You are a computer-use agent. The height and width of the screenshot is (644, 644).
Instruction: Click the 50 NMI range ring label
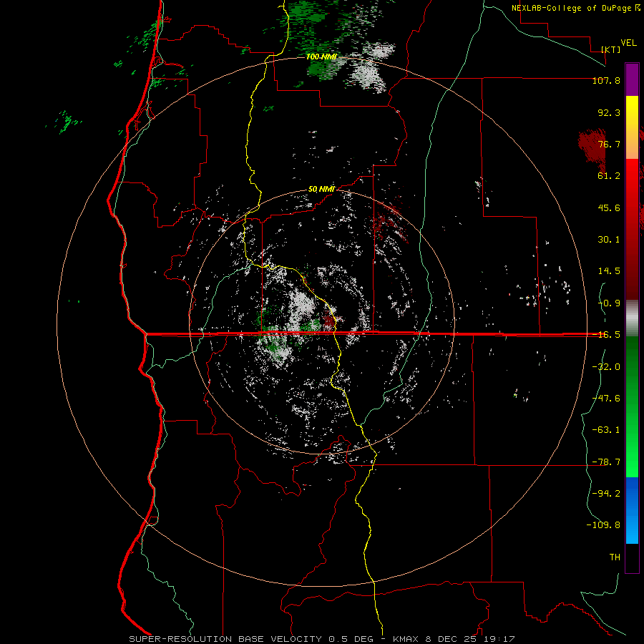pos(321,189)
